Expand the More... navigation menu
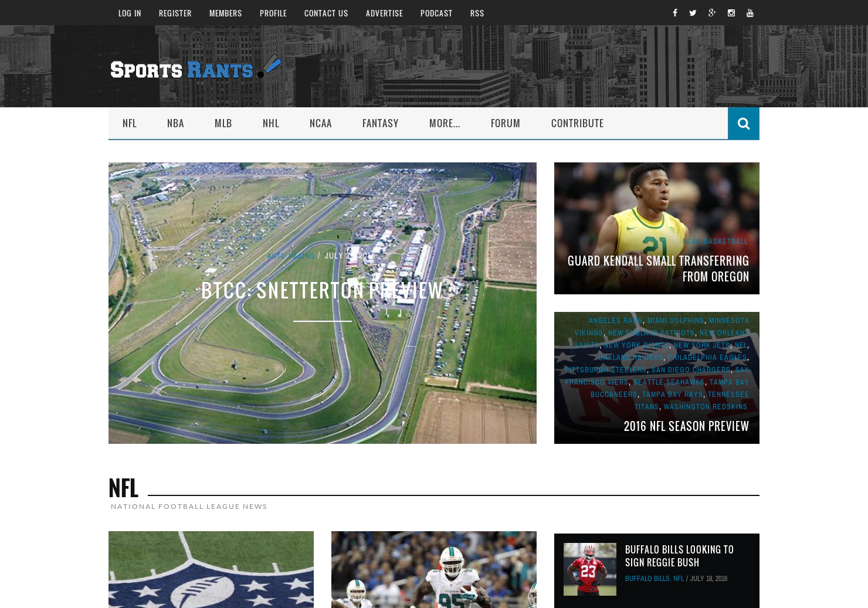 pyautogui.click(x=445, y=123)
